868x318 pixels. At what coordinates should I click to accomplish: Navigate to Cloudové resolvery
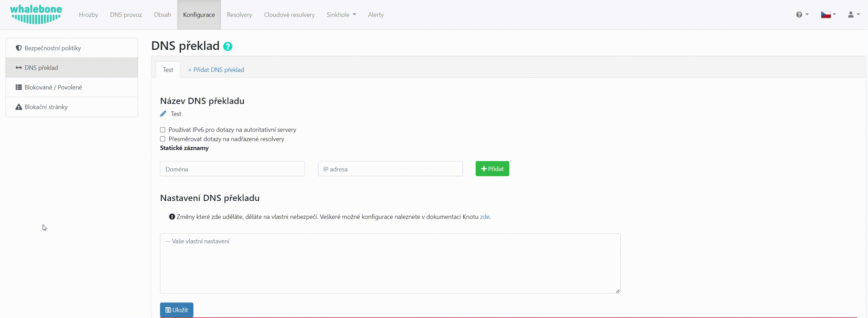click(x=289, y=15)
